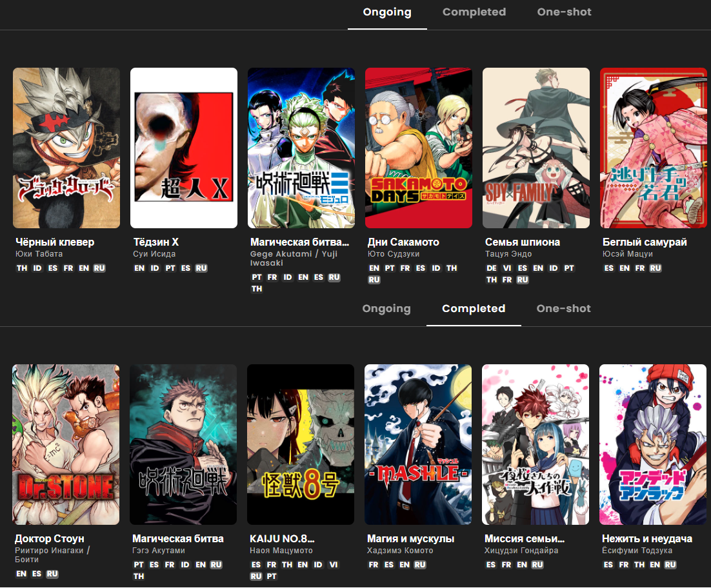Viewport: 711px width, 588px height.
Task: Click author name Тацуя Эндо
Action: coord(508,253)
